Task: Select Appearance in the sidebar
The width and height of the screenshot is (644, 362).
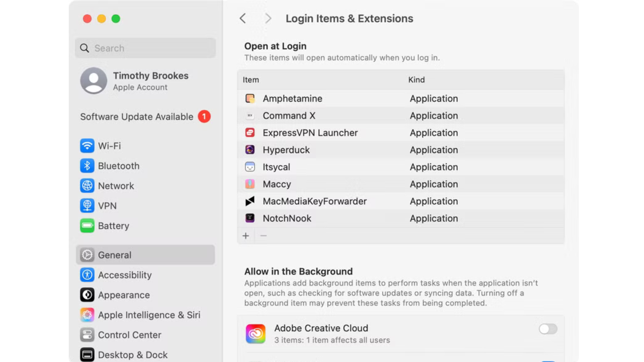Action: click(x=124, y=295)
